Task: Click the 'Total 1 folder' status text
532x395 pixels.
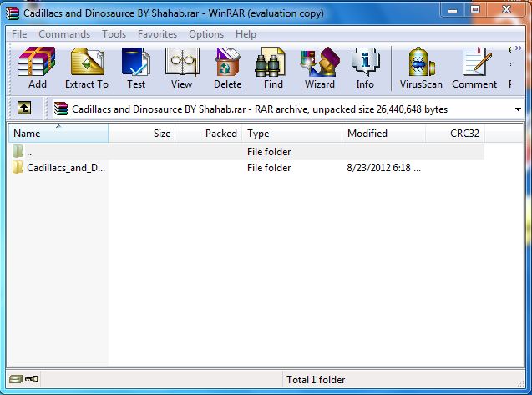Action: [316, 380]
